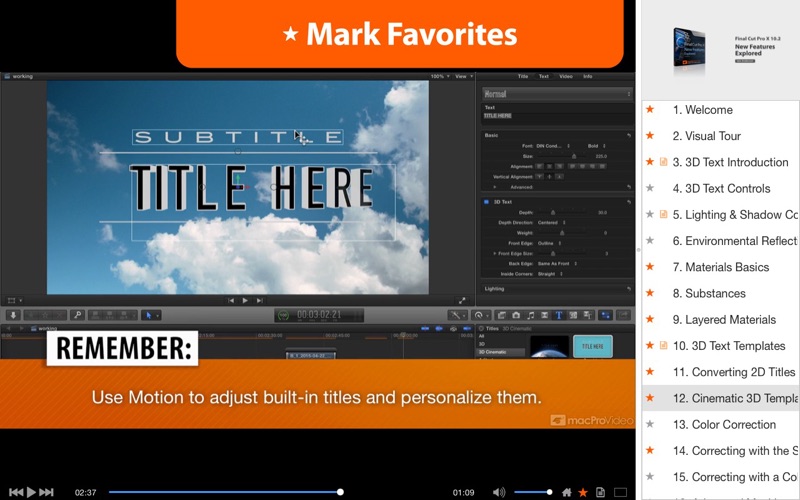This screenshot has width=800, height=500.
Task: Toggle favorite star for 9. Layered Materials
Action: coord(650,319)
